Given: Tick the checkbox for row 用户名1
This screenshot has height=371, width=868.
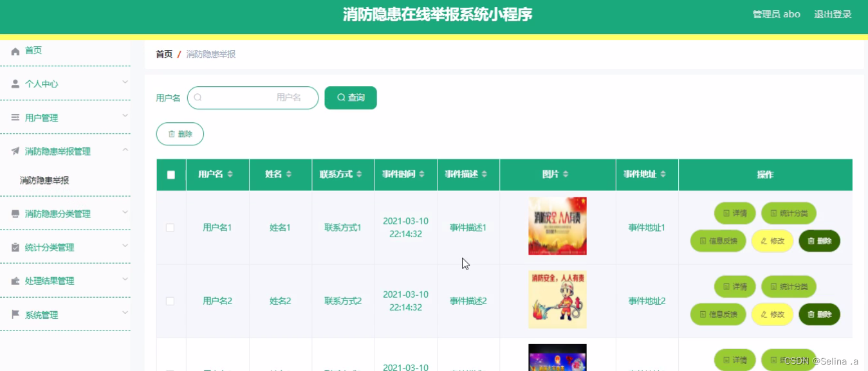Looking at the screenshot, I should click(170, 228).
